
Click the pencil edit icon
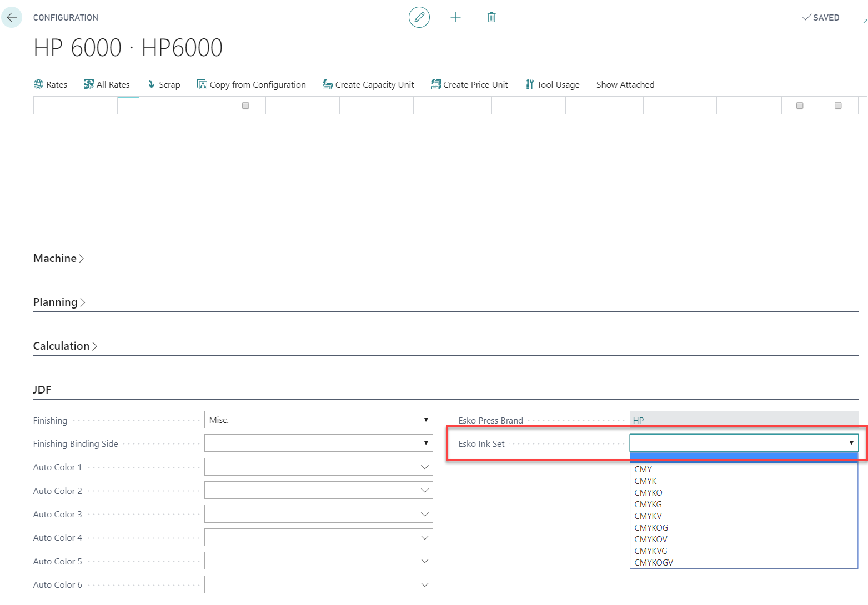tap(419, 17)
